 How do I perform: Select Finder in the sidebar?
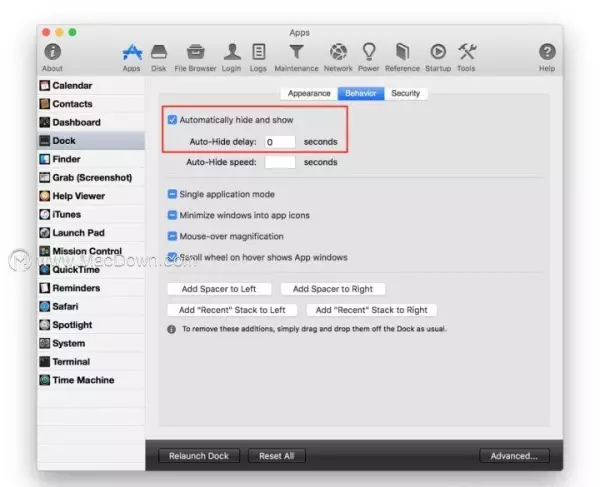(91, 159)
